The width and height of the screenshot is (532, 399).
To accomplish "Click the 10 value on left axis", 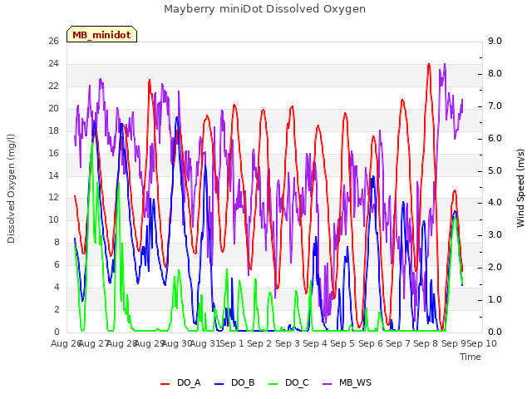I will coord(53,219).
